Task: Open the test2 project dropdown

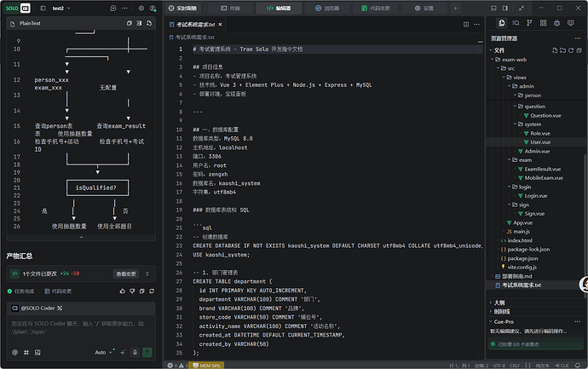Action: (x=61, y=9)
